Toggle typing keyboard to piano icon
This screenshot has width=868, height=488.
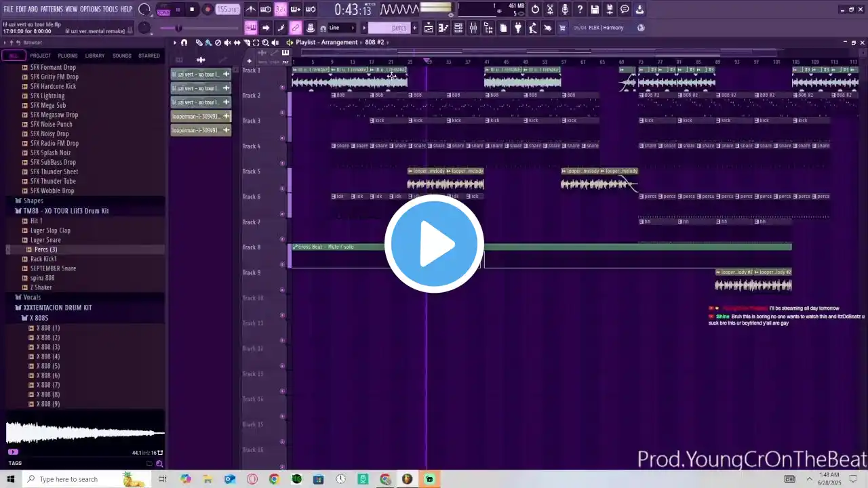(251, 28)
